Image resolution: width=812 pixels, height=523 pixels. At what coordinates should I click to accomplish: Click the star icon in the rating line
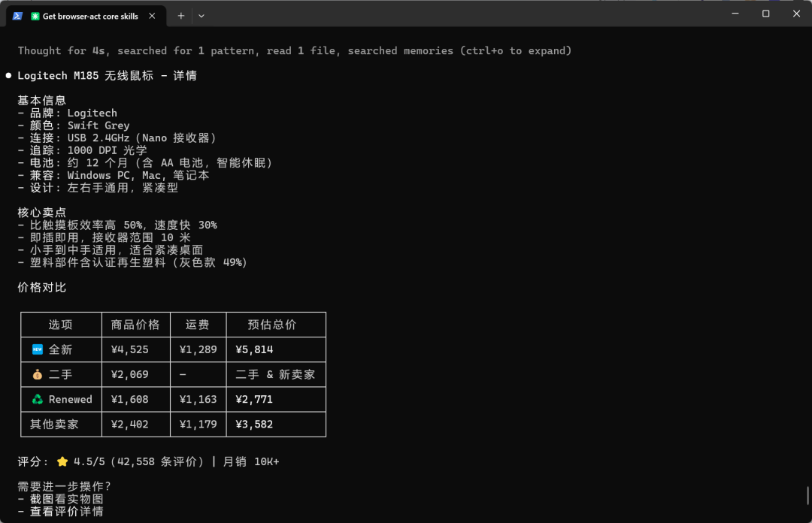click(62, 461)
